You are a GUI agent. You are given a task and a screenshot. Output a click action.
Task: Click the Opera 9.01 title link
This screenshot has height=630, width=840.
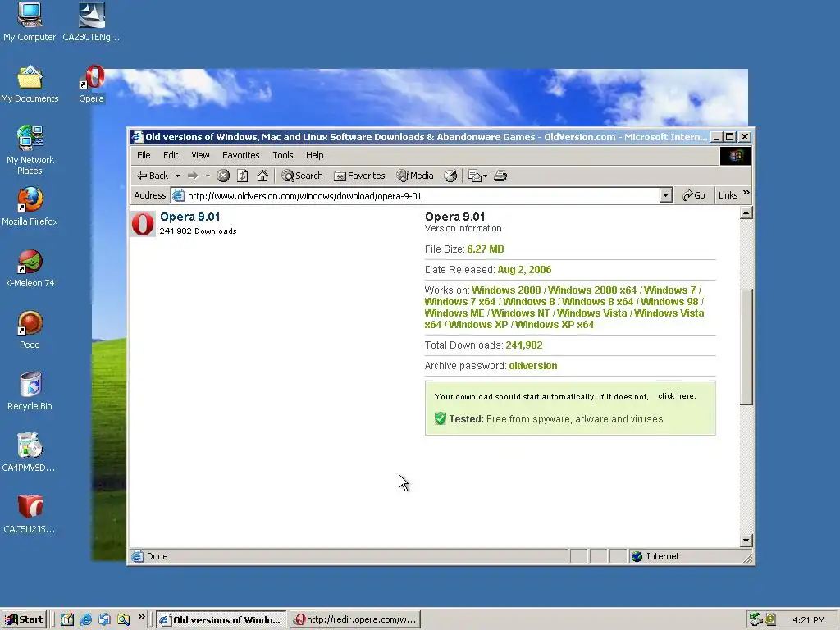(190, 217)
